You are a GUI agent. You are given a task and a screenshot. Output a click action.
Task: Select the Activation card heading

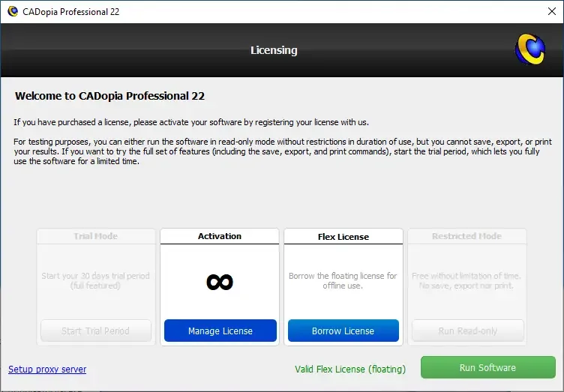tap(220, 236)
